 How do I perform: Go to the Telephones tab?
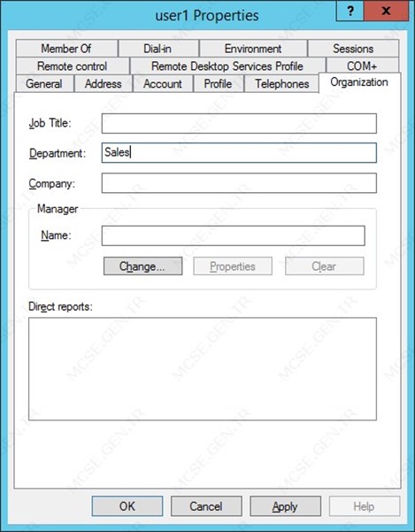281,84
